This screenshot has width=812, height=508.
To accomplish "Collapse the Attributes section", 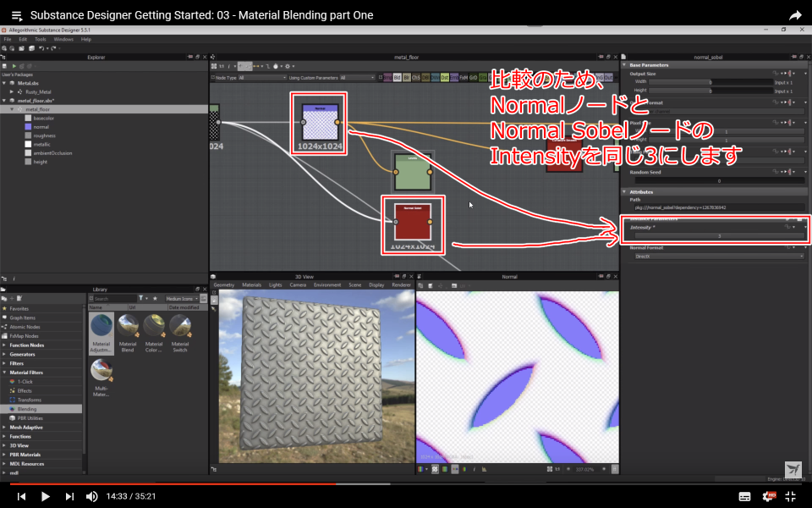I will pyautogui.click(x=624, y=192).
